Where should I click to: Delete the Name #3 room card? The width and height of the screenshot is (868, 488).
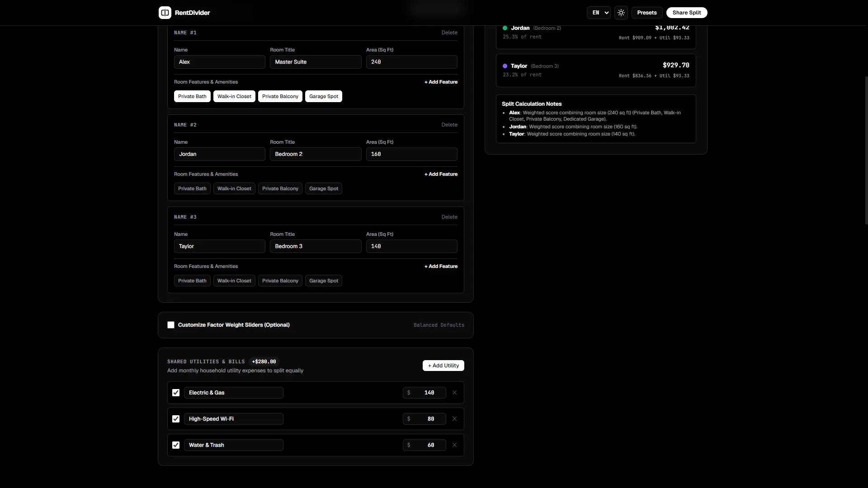[x=449, y=217]
